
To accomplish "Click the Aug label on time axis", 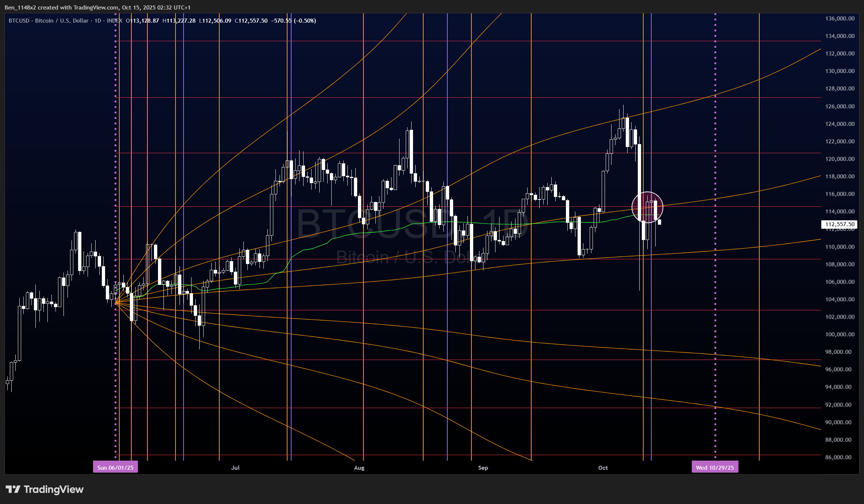I will 359,468.
